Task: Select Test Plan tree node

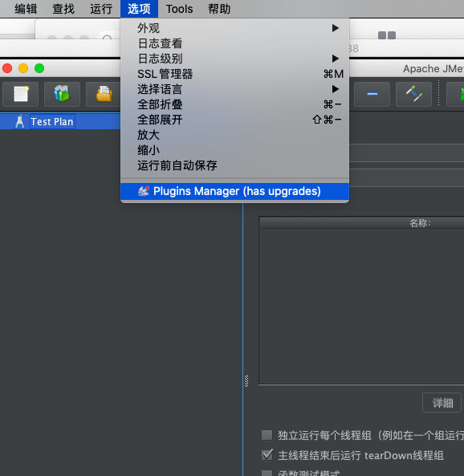Action: 52,121
